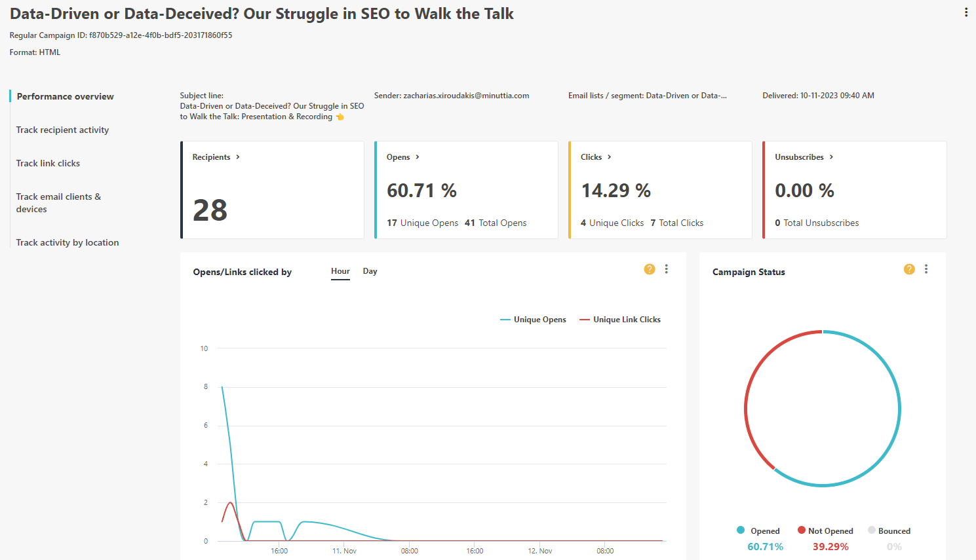Click the pointing hand emoji in the subject line
976x560 pixels.
pos(340,117)
